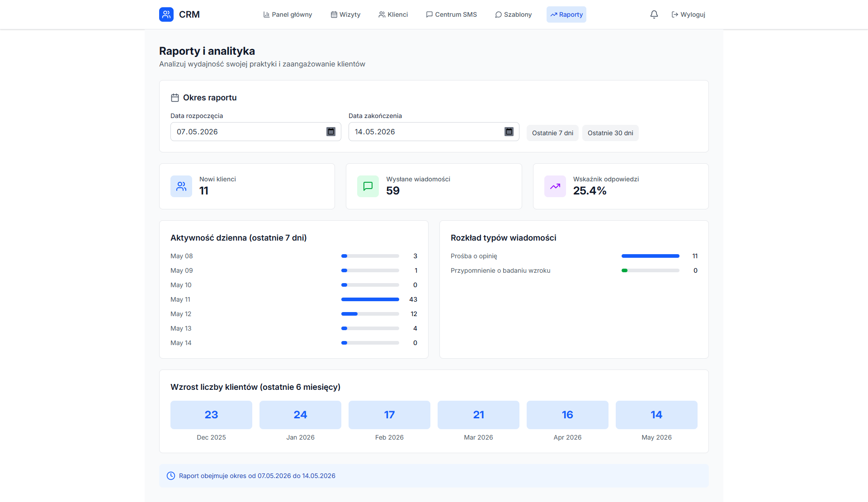Click the Okres raportu calendar icon

(x=175, y=98)
